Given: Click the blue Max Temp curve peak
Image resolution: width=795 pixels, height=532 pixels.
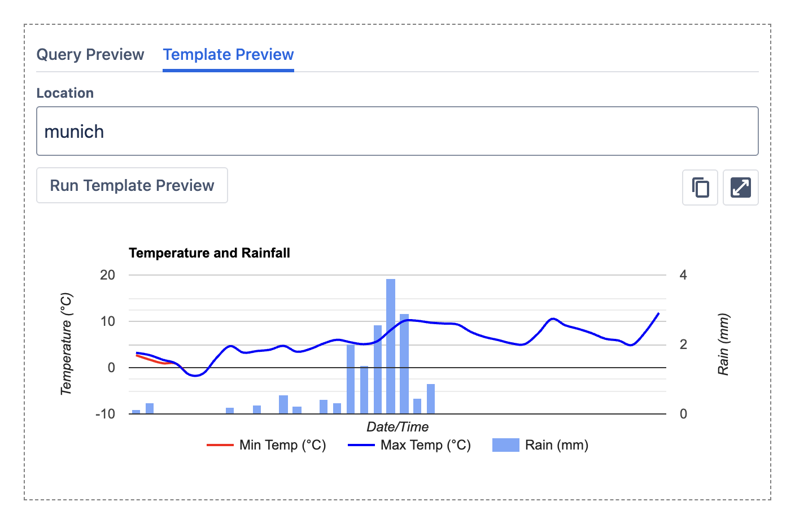Looking at the screenshot, I should (x=553, y=320).
